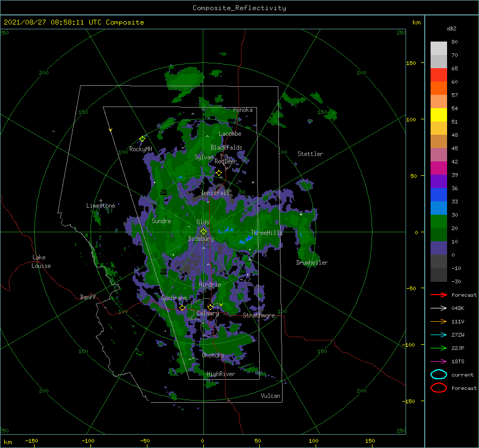Click the green 22JP arrow icon
Screen dimensions: 479x448
[439, 348]
